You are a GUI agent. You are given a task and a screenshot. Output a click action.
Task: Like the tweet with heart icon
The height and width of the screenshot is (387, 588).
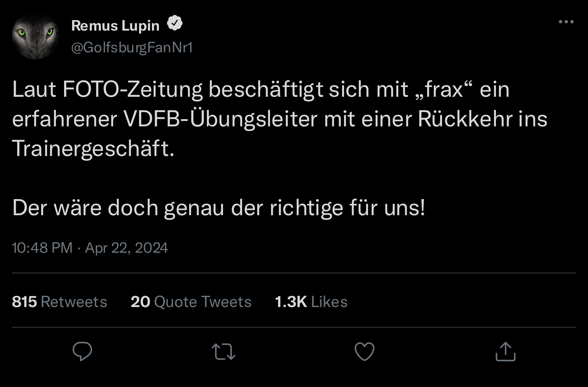point(364,351)
